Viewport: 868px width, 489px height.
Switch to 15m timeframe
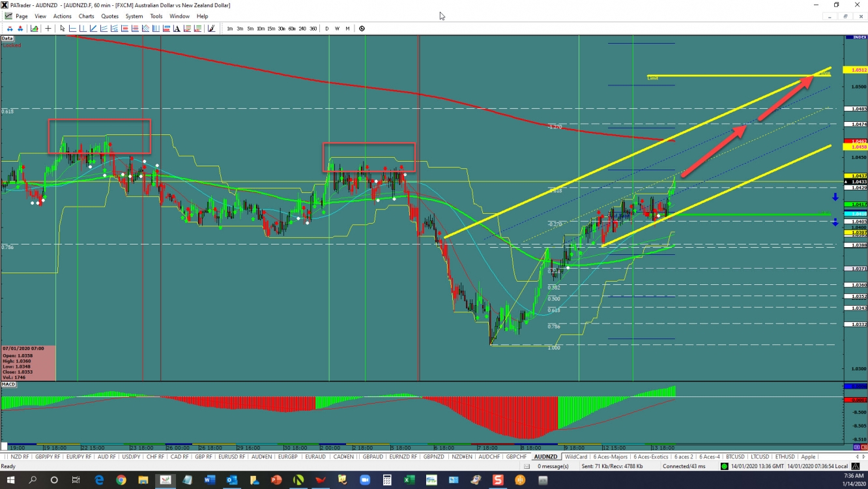click(x=271, y=29)
